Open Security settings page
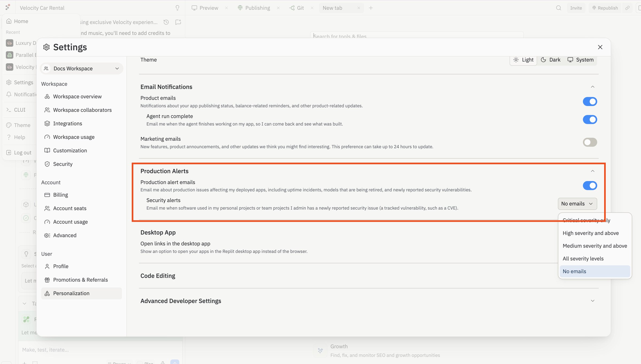The image size is (641, 364). pyautogui.click(x=63, y=164)
